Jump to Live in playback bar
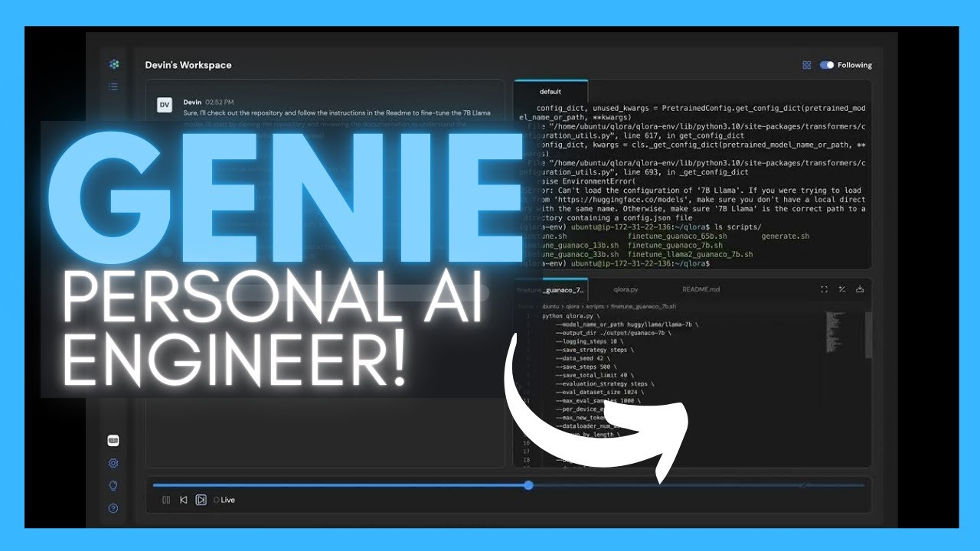Screen dimensions: 980x551 pos(224,500)
